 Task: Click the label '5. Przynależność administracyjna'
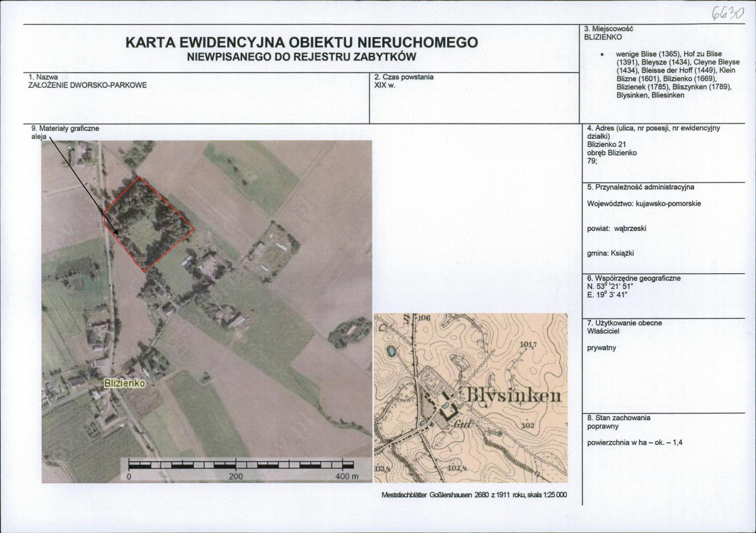click(641, 187)
